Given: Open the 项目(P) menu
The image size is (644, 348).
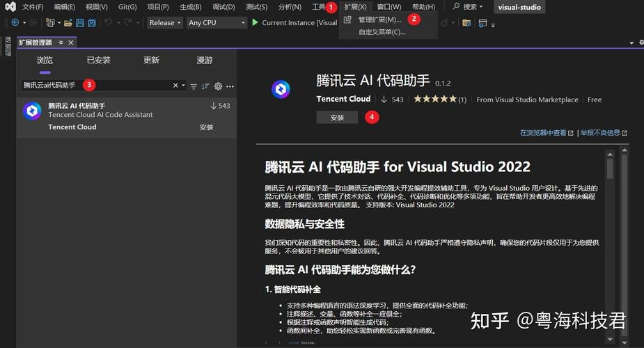Looking at the screenshot, I should pos(158,7).
